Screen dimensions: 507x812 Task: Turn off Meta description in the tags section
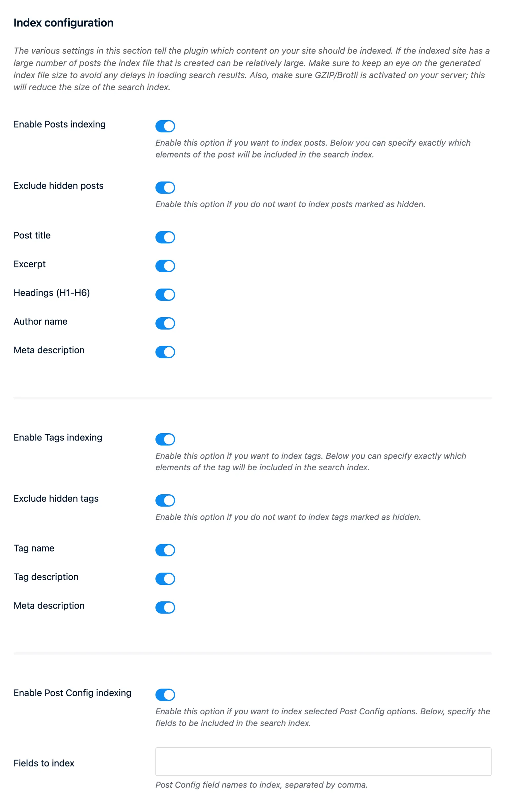165,607
